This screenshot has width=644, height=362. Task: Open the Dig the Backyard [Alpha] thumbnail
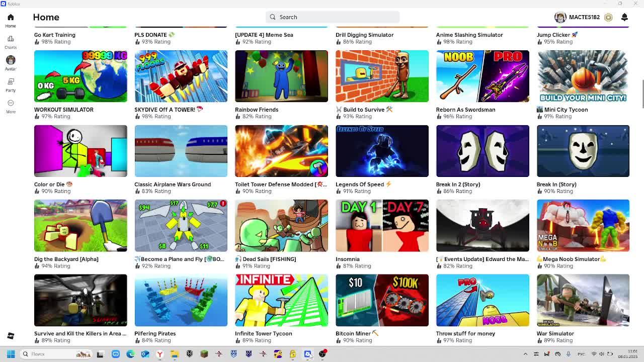(80, 226)
